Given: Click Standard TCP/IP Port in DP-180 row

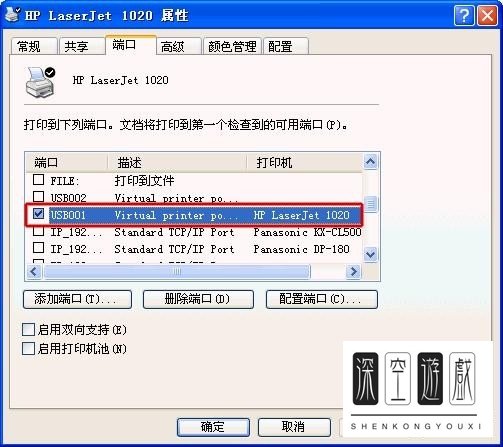Looking at the screenshot, I should 174,249.
